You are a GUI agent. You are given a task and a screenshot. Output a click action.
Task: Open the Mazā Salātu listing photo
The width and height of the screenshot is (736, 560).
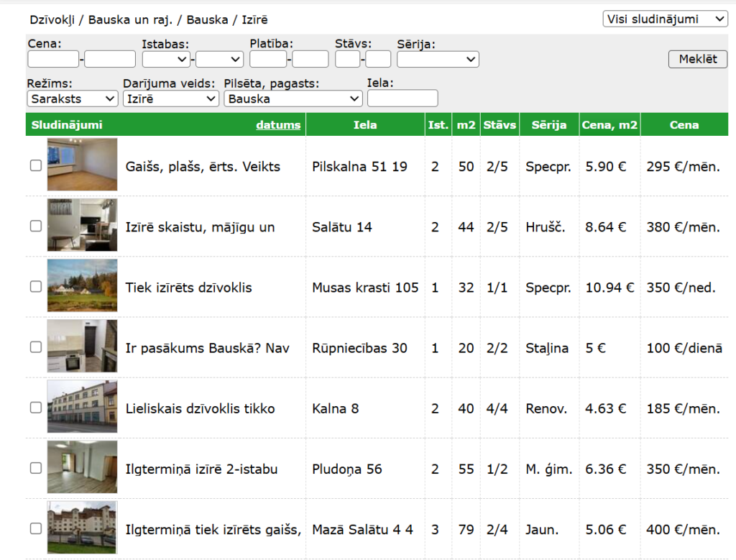(82, 528)
